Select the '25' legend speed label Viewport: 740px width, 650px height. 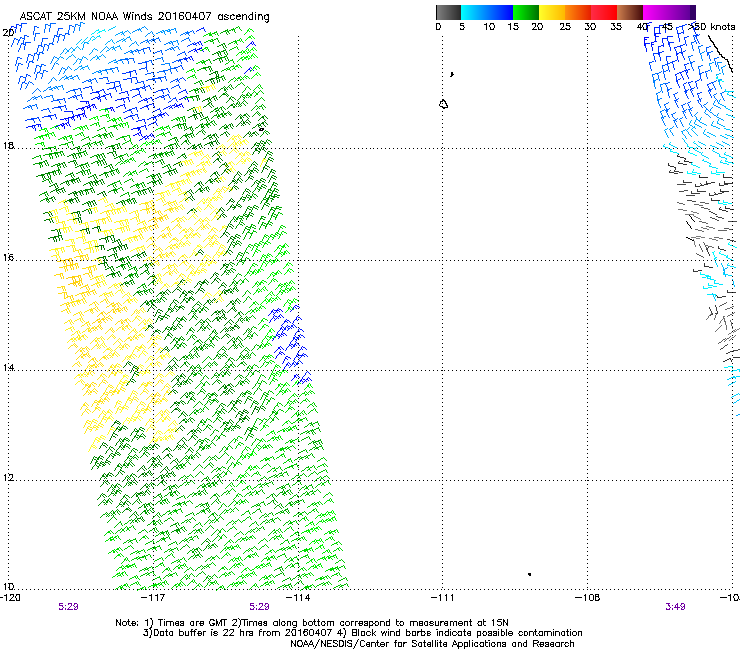tap(565, 27)
